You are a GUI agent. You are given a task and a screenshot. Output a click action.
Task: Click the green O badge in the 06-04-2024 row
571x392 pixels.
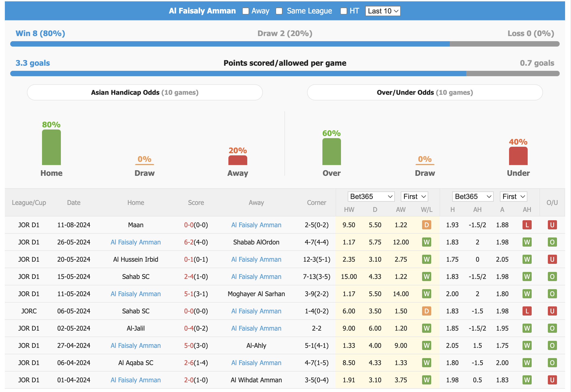552,363
